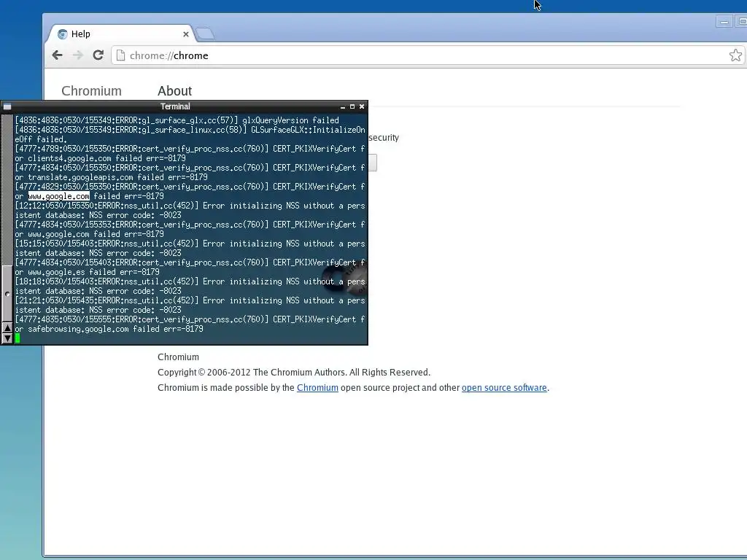Click the green Terminal cursor prompt
Viewport: 747px width, 560px height.
click(x=18, y=338)
